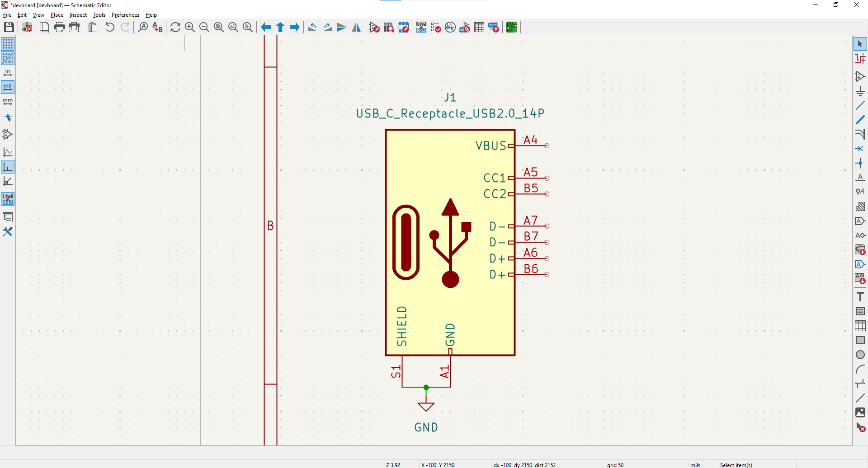Open the PCB editor from the toolbar

pyautogui.click(x=512, y=28)
